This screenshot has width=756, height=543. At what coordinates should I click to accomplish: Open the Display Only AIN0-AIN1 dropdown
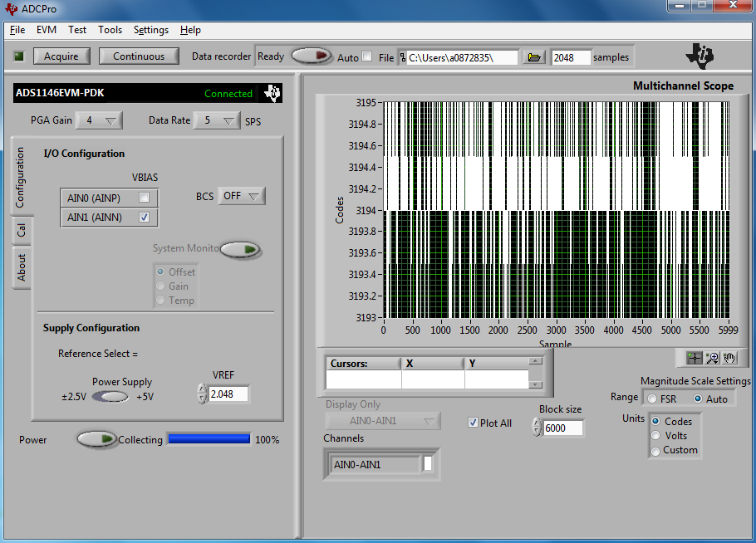(383, 421)
